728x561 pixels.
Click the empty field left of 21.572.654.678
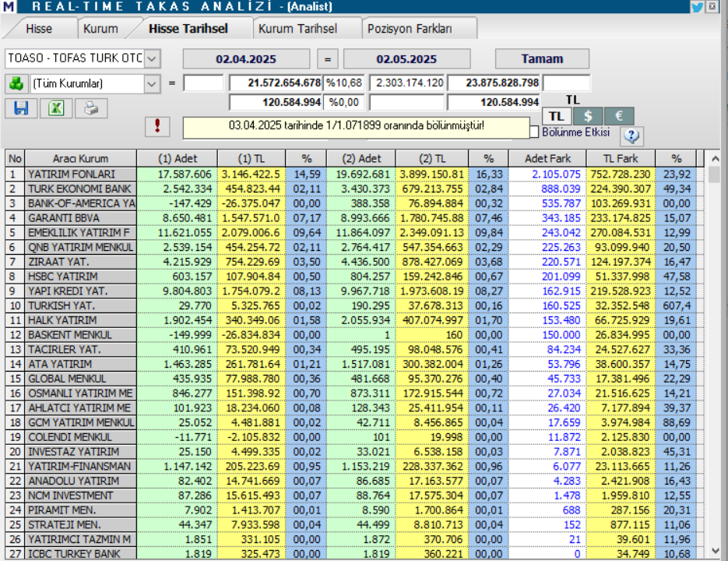(203, 83)
